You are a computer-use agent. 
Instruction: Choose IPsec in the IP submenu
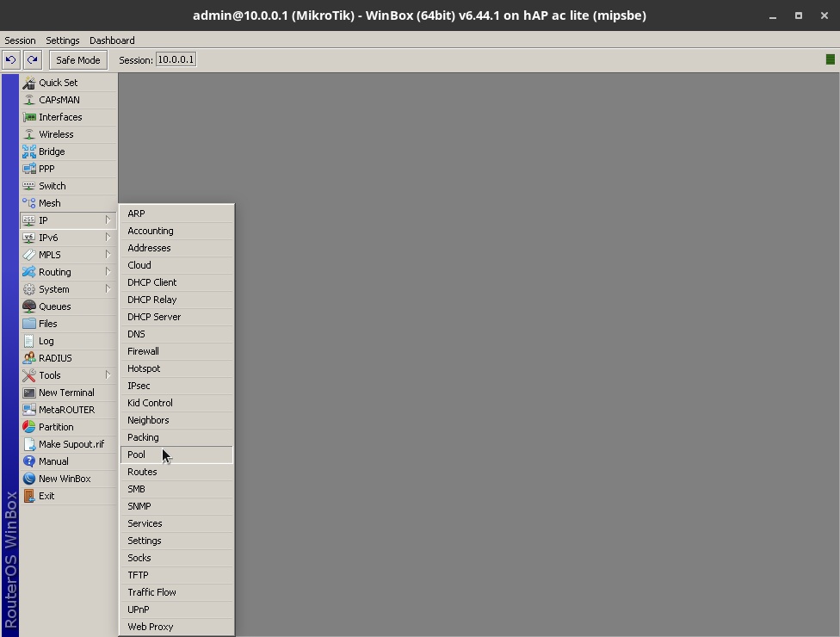point(176,386)
